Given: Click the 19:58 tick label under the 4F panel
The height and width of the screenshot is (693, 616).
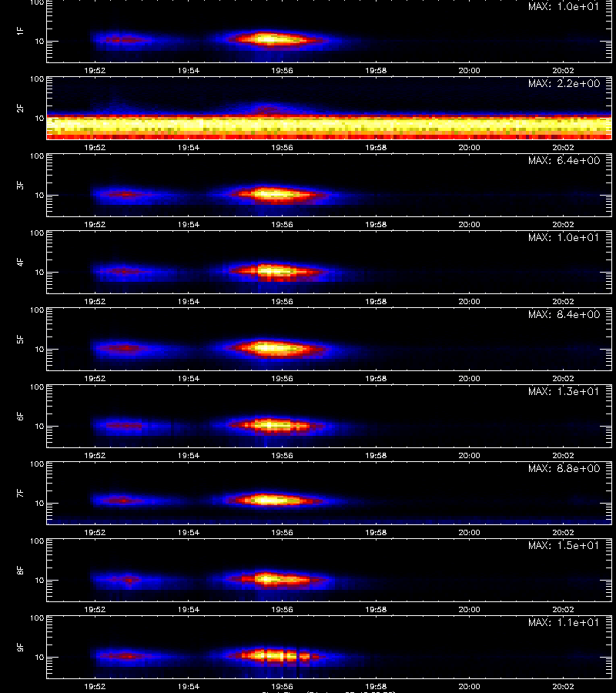Looking at the screenshot, I should (x=376, y=302).
